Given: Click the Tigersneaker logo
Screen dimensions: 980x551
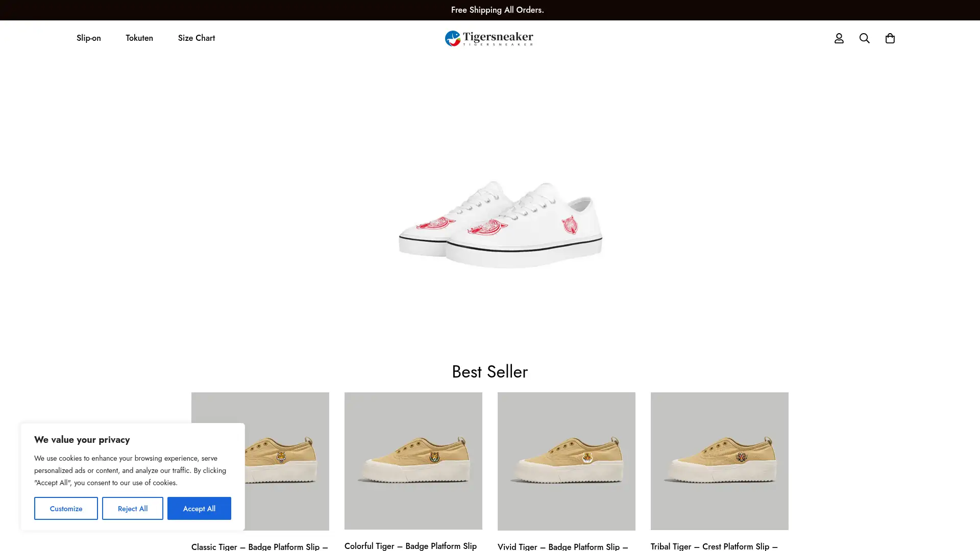Looking at the screenshot, I should tap(489, 38).
